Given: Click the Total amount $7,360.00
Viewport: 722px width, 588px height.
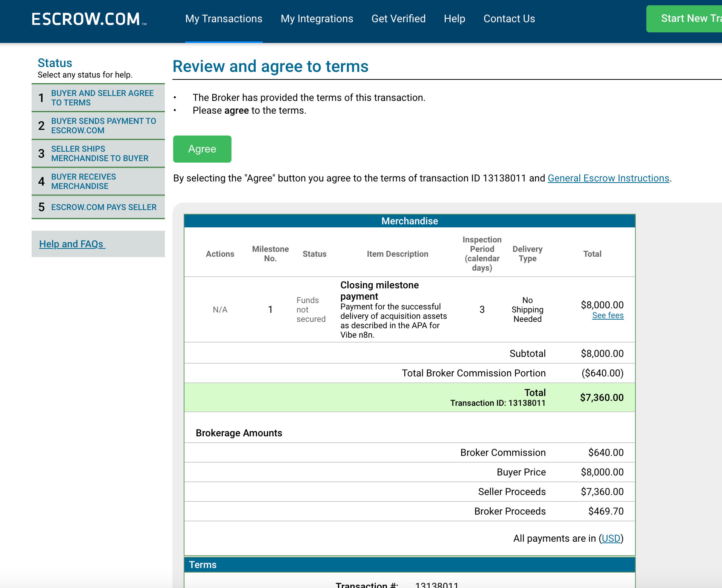Looking at the screenshot, I should tap(602, 398).
